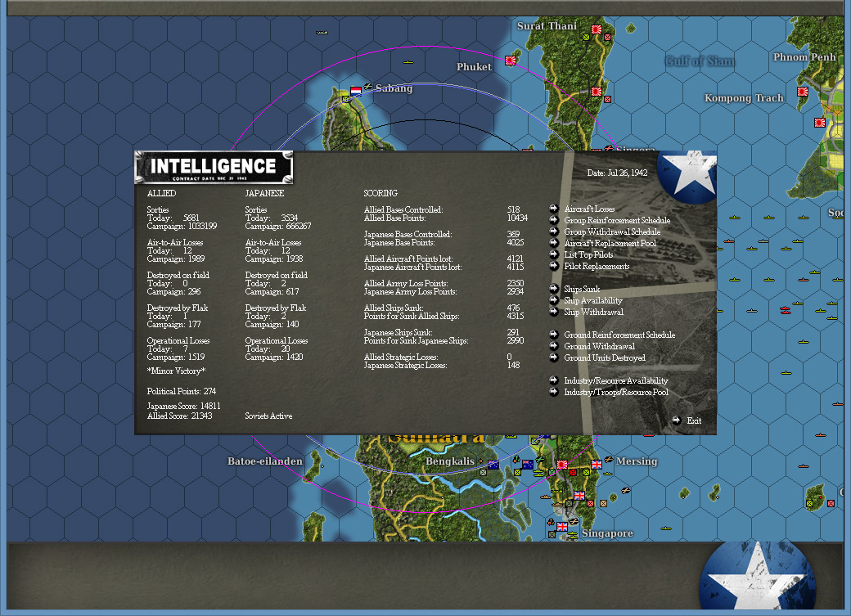Open Ground Reinforcement Schedule
Screen dimensions: 851x616
619,335
